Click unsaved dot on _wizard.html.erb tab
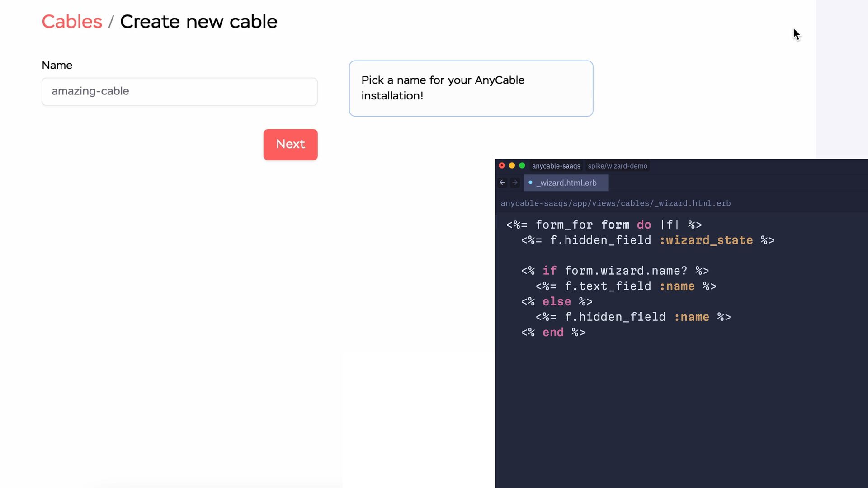 (530, 183)
